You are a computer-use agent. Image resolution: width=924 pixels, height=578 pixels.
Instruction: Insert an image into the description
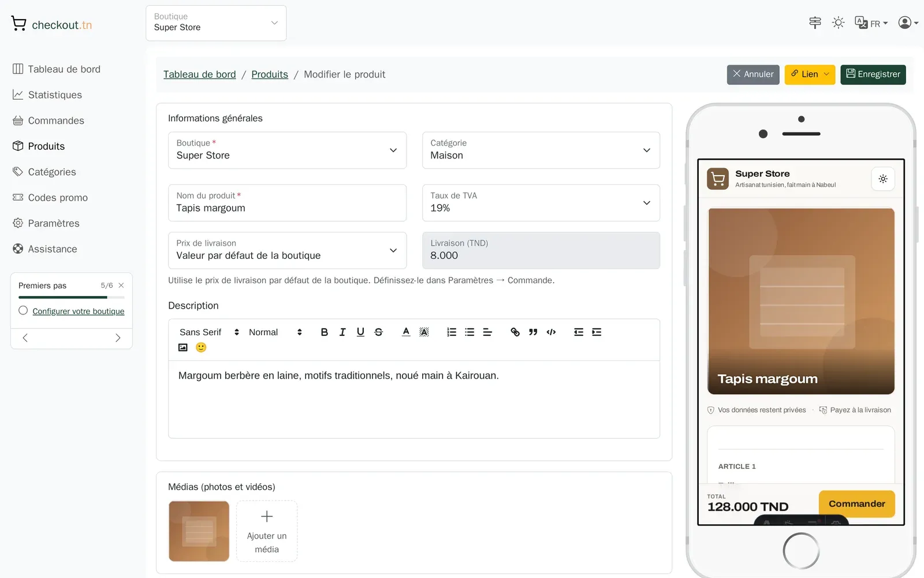pos(183,347)
